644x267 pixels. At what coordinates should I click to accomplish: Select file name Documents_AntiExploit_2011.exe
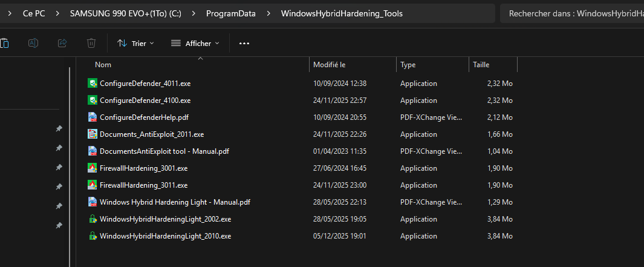pyautogui.click(x=152, y=134)
